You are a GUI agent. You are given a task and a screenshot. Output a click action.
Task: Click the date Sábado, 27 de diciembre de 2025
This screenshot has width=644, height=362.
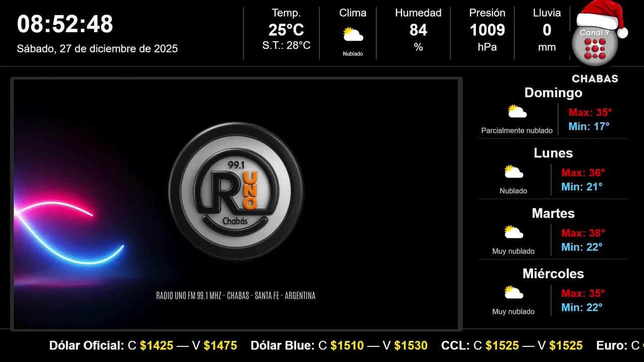[x=97, y=49]
